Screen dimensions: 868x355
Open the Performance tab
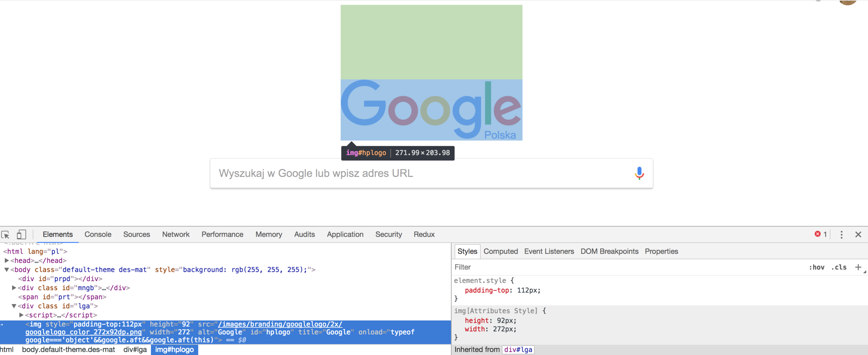[222, 235]
